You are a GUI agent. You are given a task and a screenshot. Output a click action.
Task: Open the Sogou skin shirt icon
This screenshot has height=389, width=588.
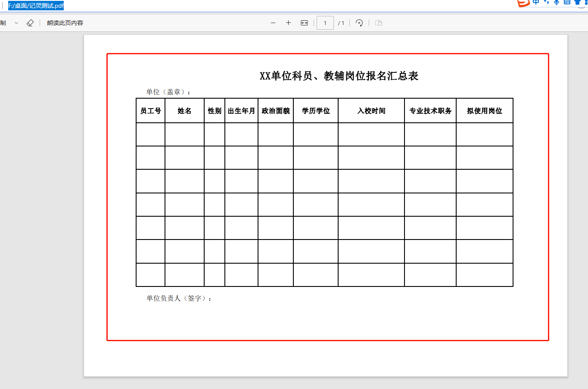[578, 2]
